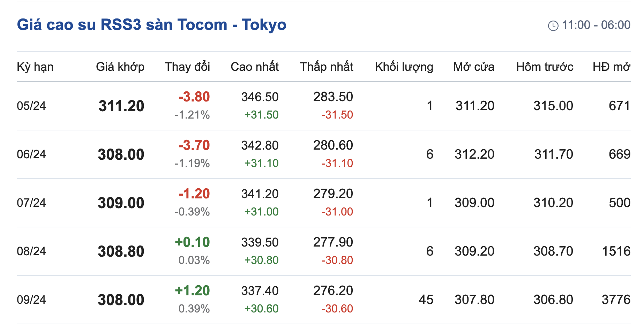Viewport: 644px width, 325px height.
Task: Click the 08/24 contract term
Action: pos(31,251)
